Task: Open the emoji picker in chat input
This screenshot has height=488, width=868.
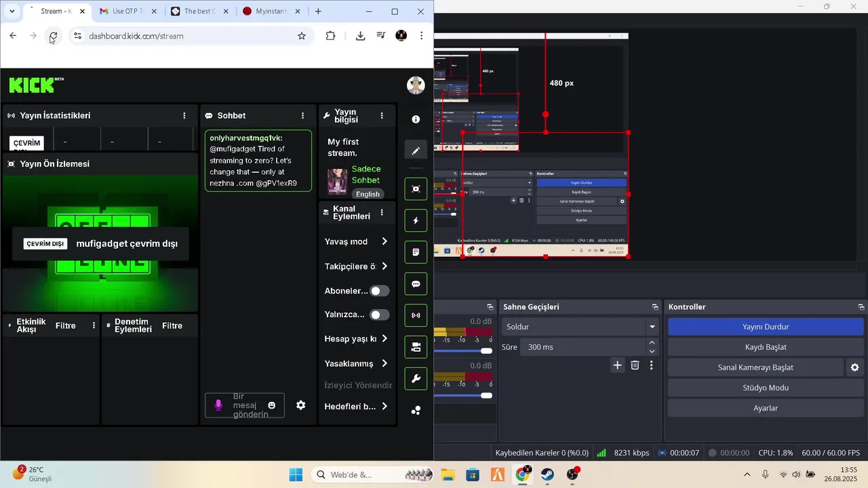Action: [x=272, y=405]
